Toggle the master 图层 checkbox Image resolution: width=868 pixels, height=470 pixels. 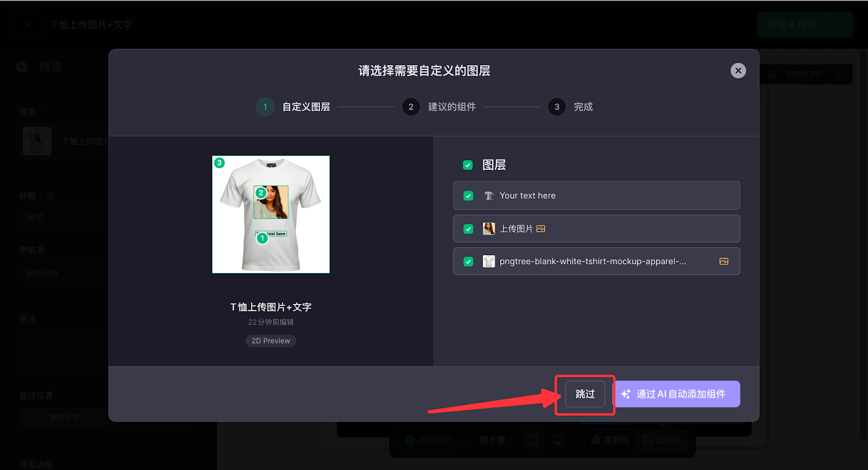click(468, 165)
